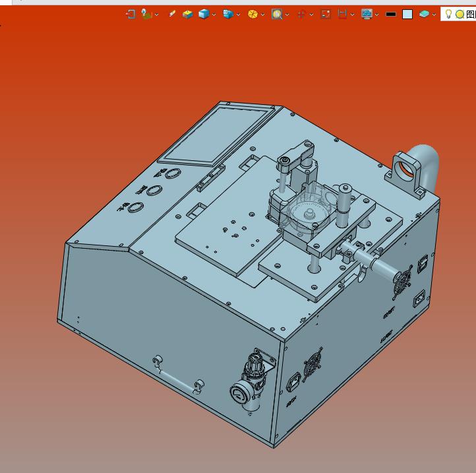Toggle the light bulb icon
This screenshot has height=473, width=476.
click(448, 14)
